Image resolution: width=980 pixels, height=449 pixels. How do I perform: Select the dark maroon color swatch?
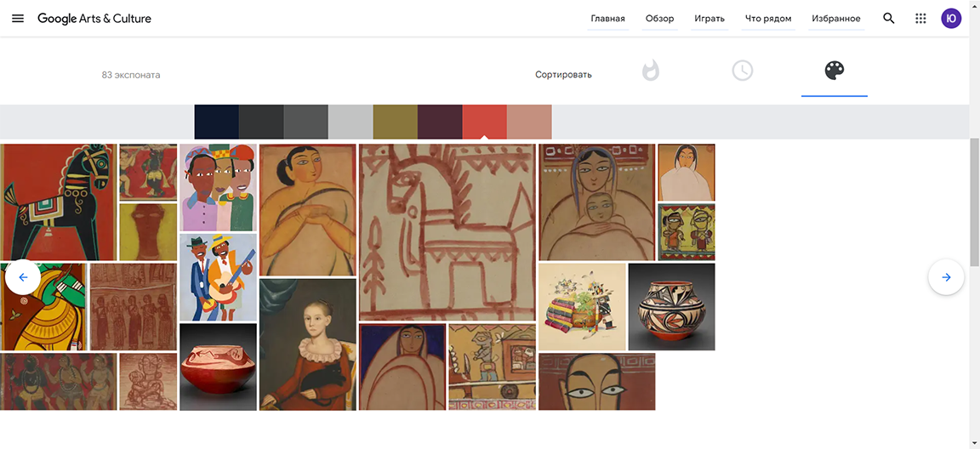440,122
